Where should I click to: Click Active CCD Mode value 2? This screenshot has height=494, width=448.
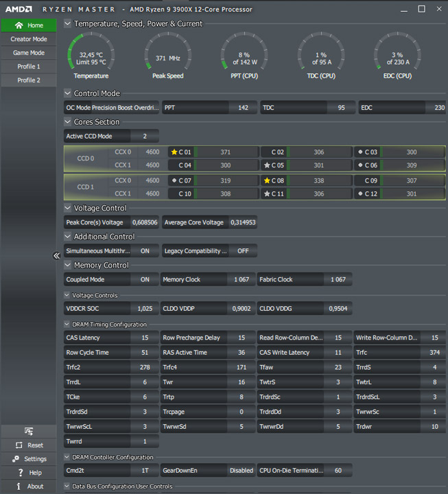[x=145, y=136]
